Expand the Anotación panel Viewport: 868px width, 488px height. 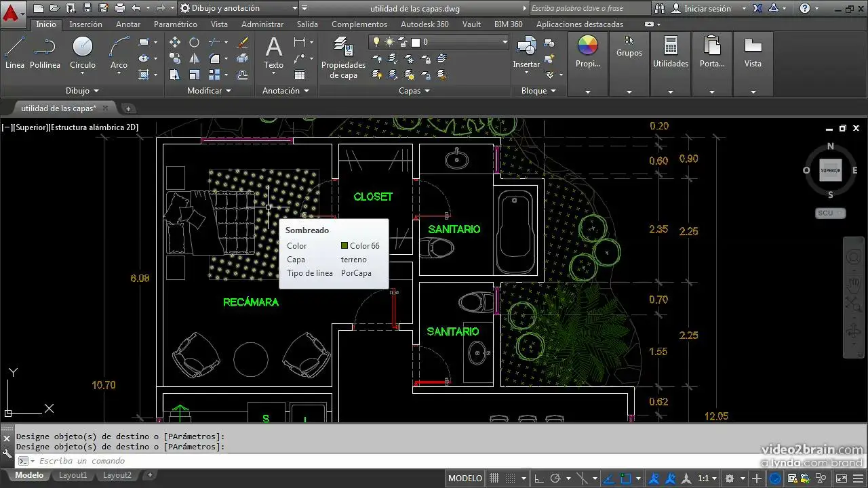click(285, 90)
